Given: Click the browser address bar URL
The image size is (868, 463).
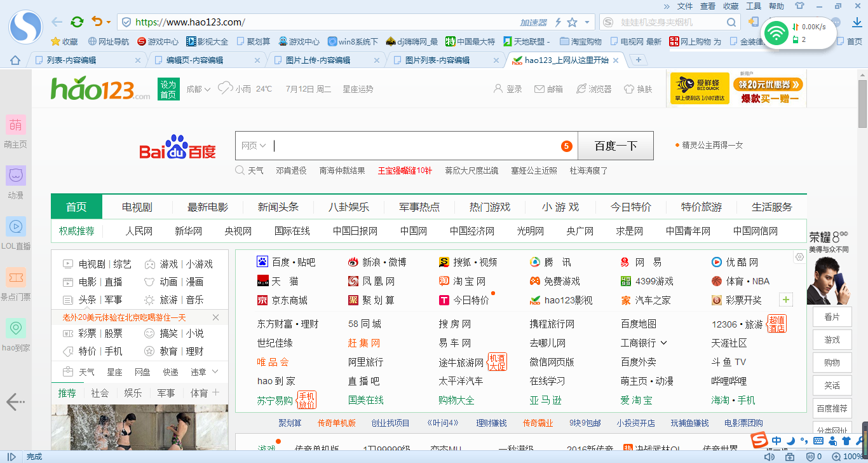Looking at the screenshot, I should [190, 22].
